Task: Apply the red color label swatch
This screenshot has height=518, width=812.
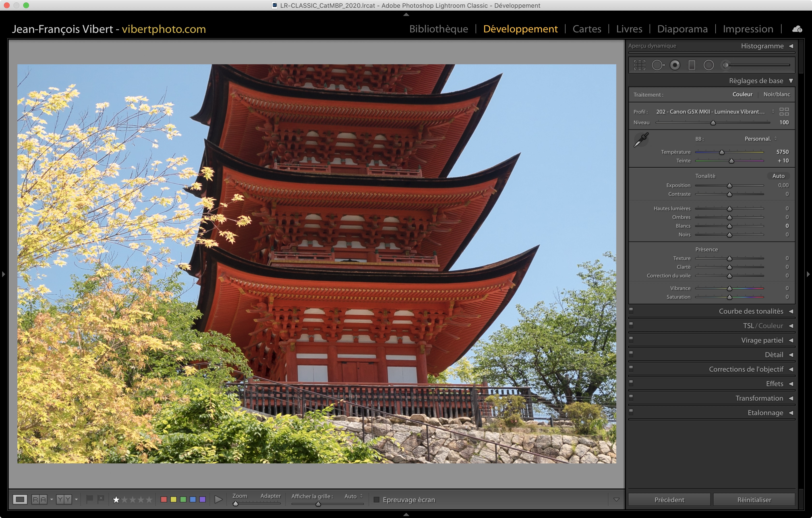Action: pos(164,499)
